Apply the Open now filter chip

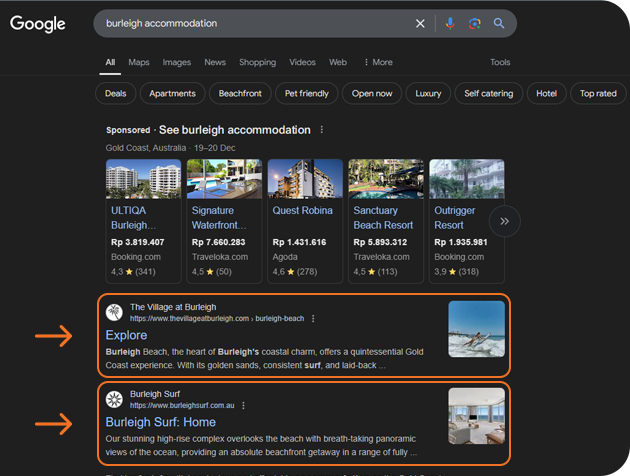[372, 94]
